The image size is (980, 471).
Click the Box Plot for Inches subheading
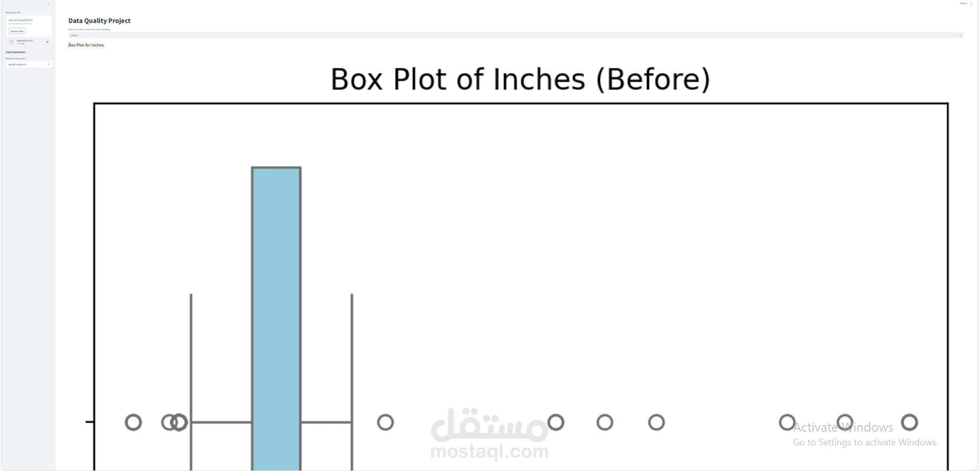click(x=86, y=45)
